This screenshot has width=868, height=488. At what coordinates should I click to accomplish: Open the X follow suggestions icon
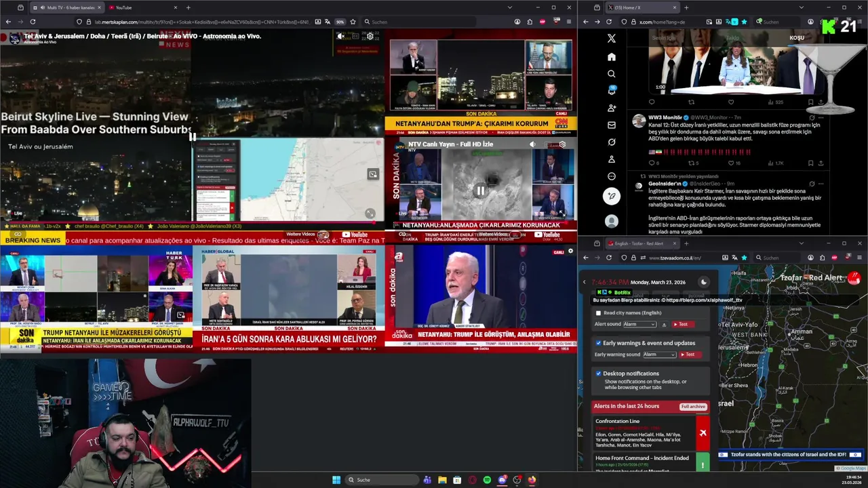pyautogui.click(x=611, y=108)
